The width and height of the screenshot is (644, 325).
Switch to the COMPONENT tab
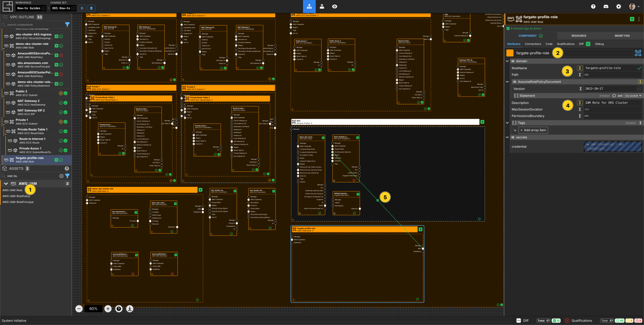point(531,36)
